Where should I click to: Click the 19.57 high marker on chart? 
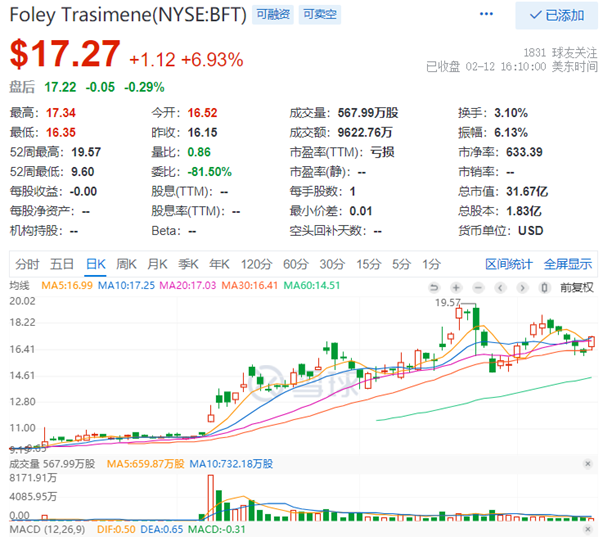point(448,303)
